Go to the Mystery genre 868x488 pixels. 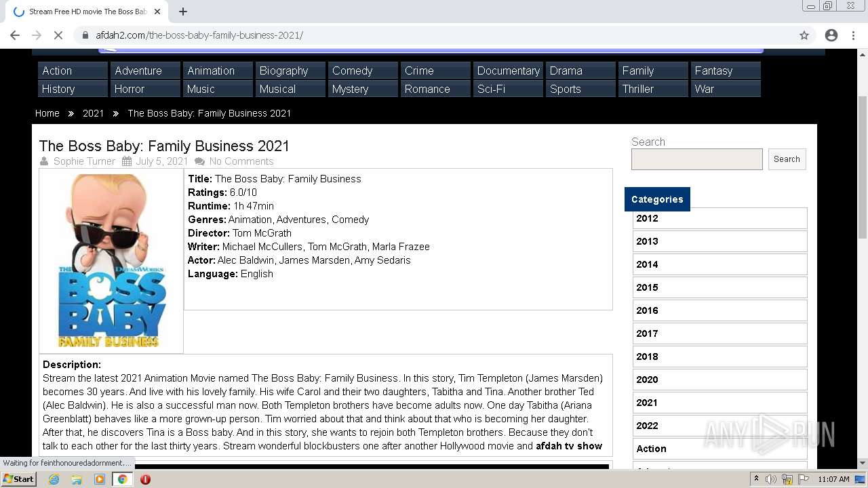click(363, 89)
